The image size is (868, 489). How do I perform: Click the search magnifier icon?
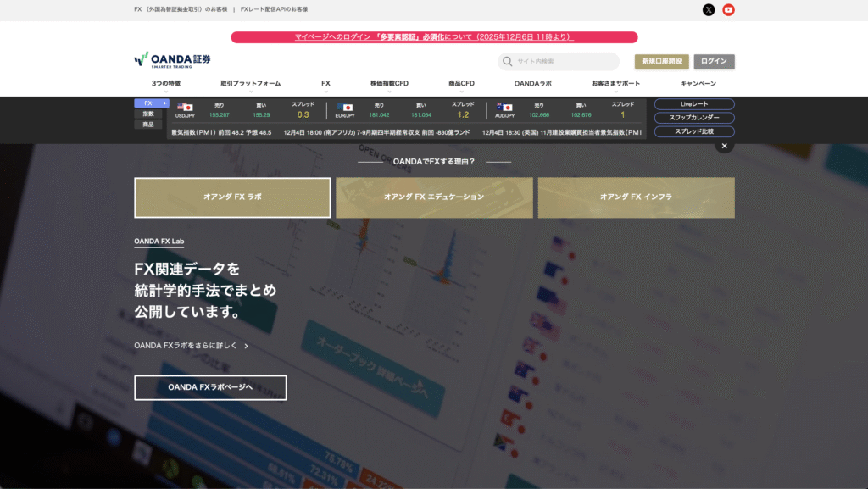click(x=507, y=61)
